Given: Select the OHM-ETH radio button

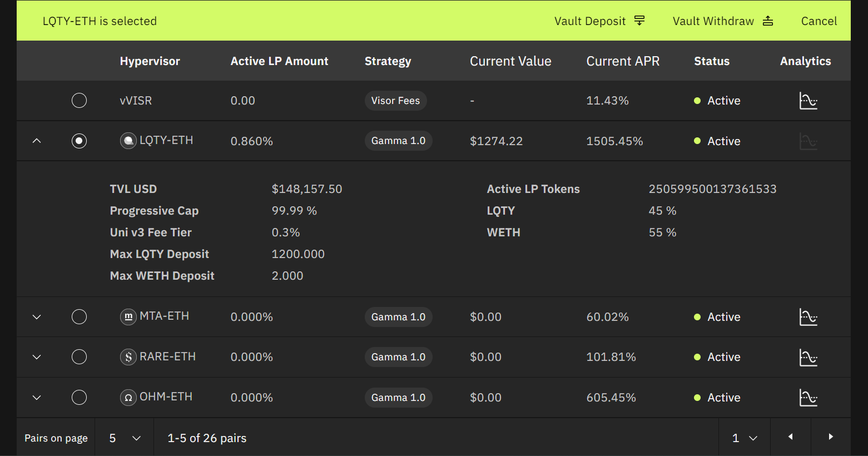Looking at the screenshot, I should coord(80,398).
